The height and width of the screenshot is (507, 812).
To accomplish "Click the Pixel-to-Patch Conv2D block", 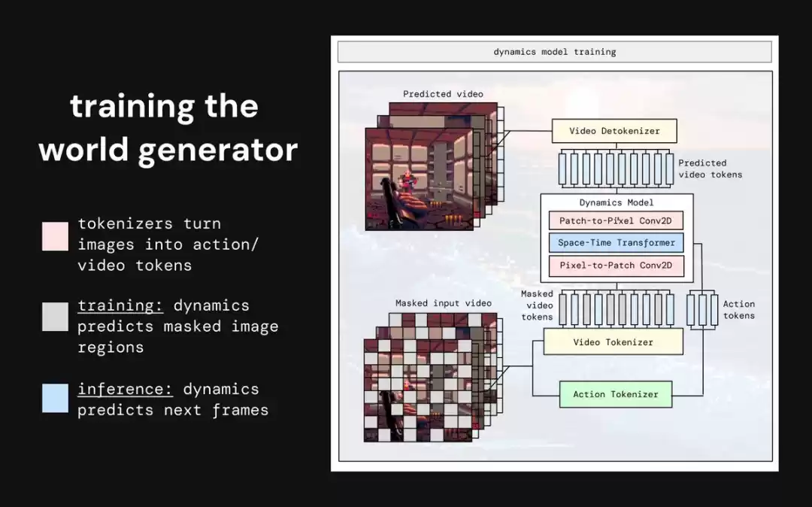I will 616,265.
